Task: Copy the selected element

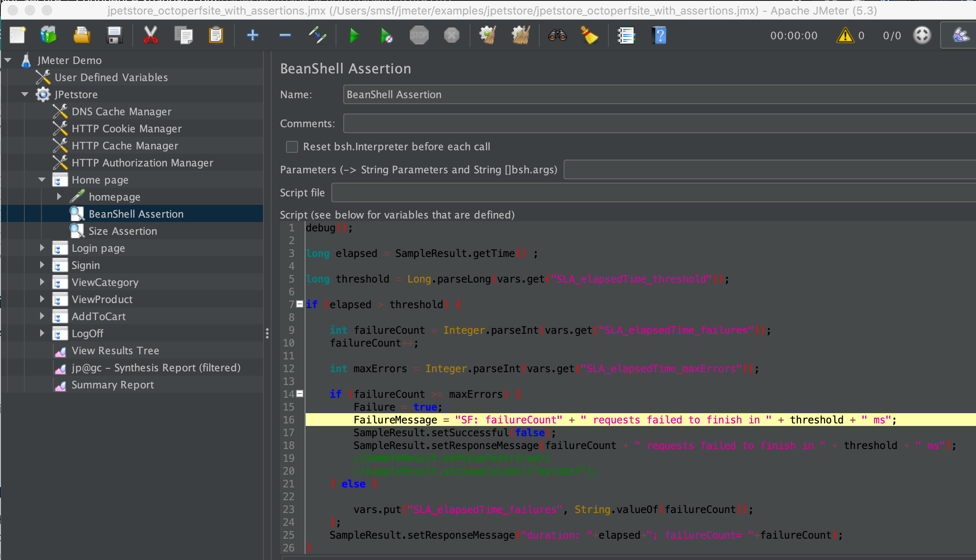Action: point(183,35)
